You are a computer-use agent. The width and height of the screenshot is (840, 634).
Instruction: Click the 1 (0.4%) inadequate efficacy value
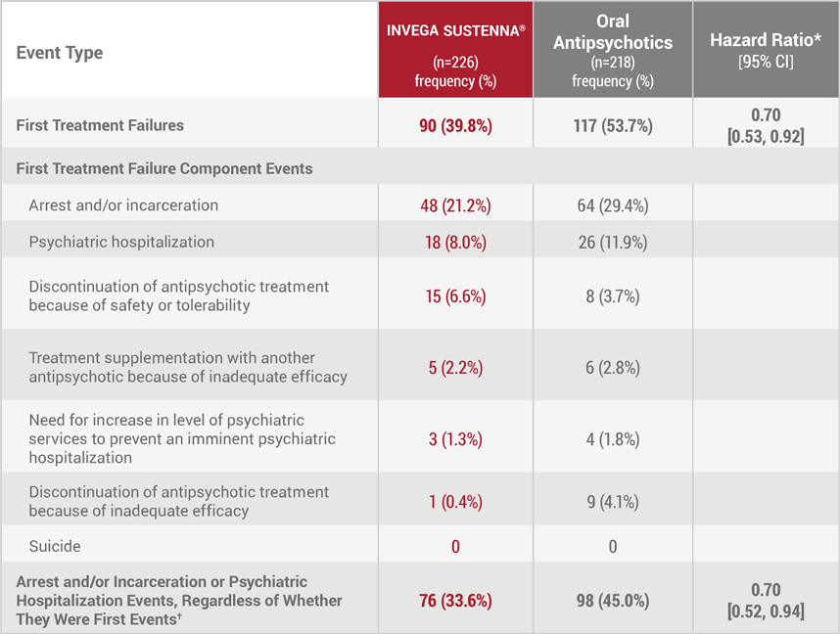pyautogui.click(x=455, y=502)
